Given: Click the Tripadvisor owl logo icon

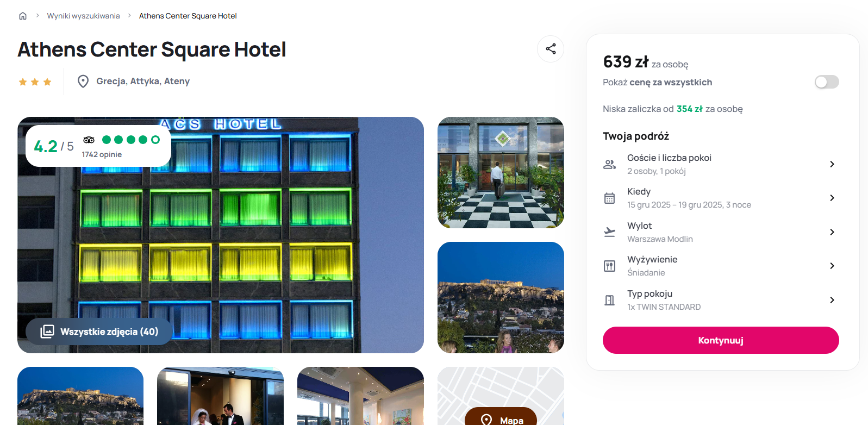Looking at the screenshot, I should click(x=89, y=140).
